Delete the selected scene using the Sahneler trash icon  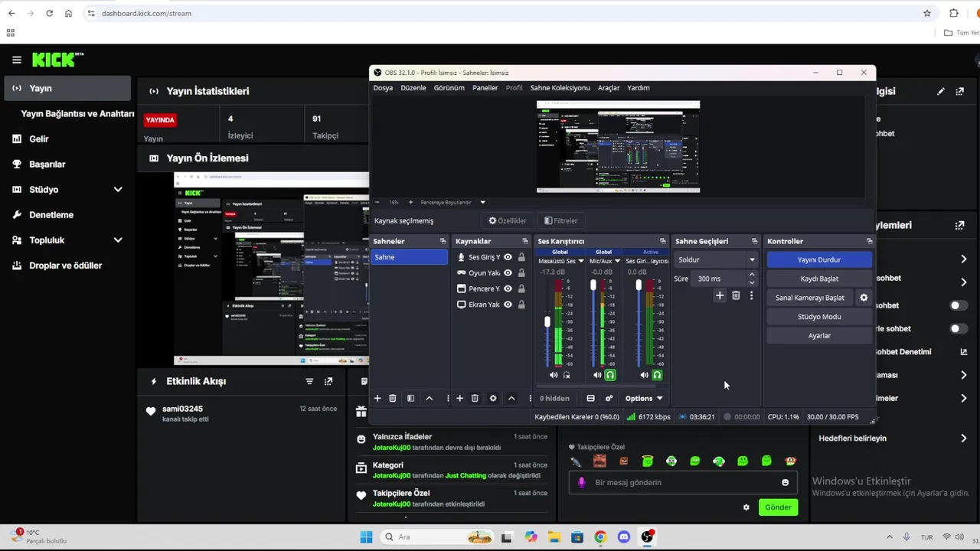pyautogui.click(x=393, y=398)
